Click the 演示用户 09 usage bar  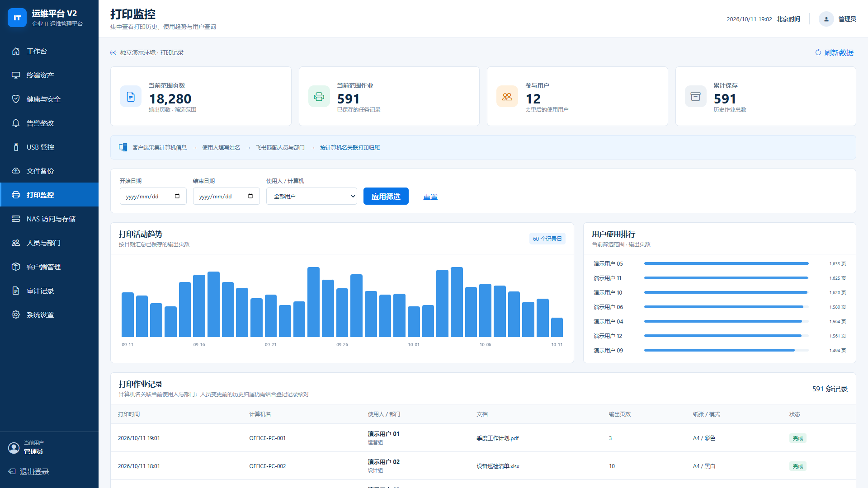[726, 350]
